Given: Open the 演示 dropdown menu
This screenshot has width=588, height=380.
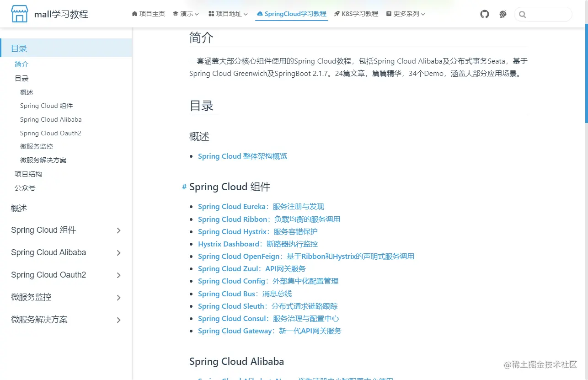Looking at the screenshot, I should (186, 14).
